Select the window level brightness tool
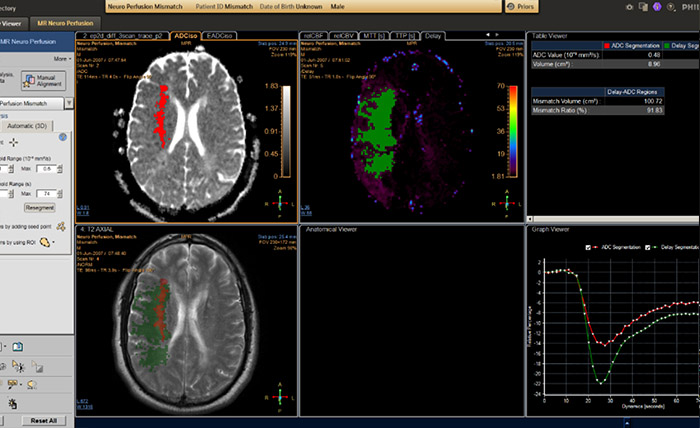 [18, 366]
